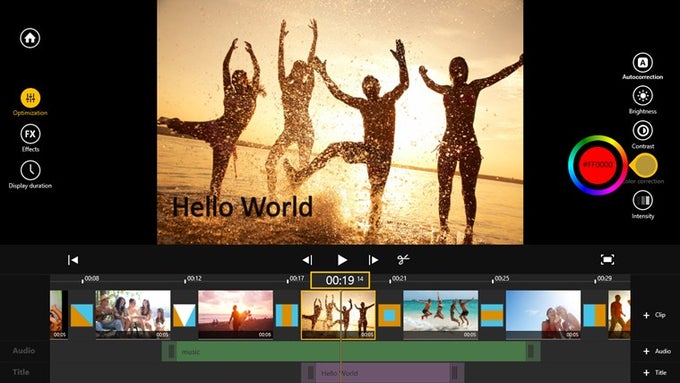680x383 pixels.
Task: Click the 00:12 ruler marker
Action: pos(193,278)
